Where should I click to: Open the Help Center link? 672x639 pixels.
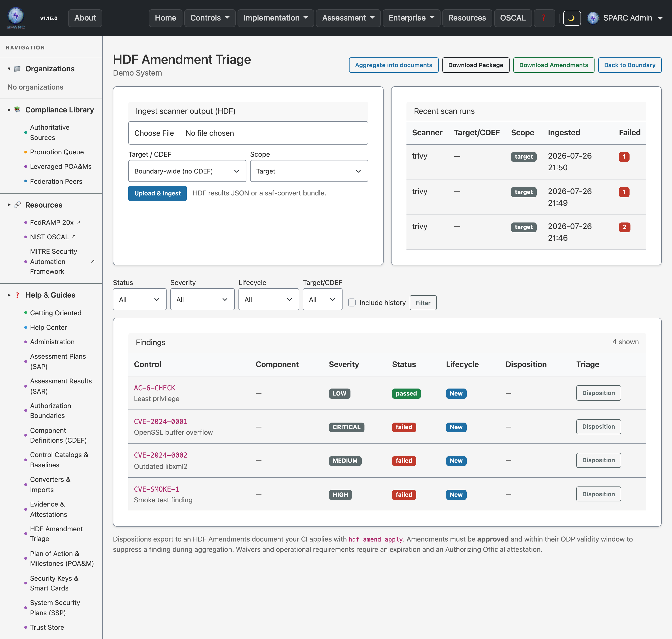(48, 327)
